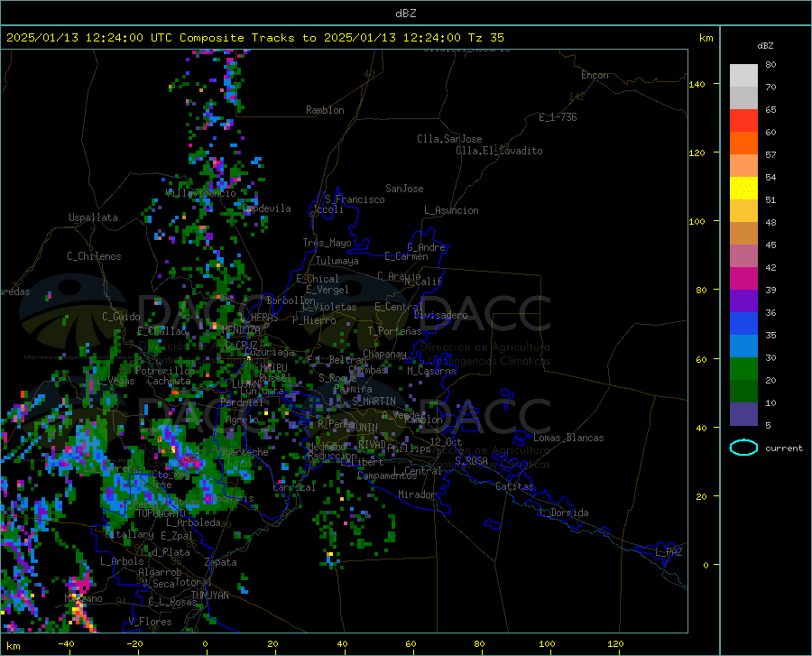Click the white 70-80 dBZ color swatch
Image resolution: width=812 pixels, height=656 pixels.
(x=743, y=76)
